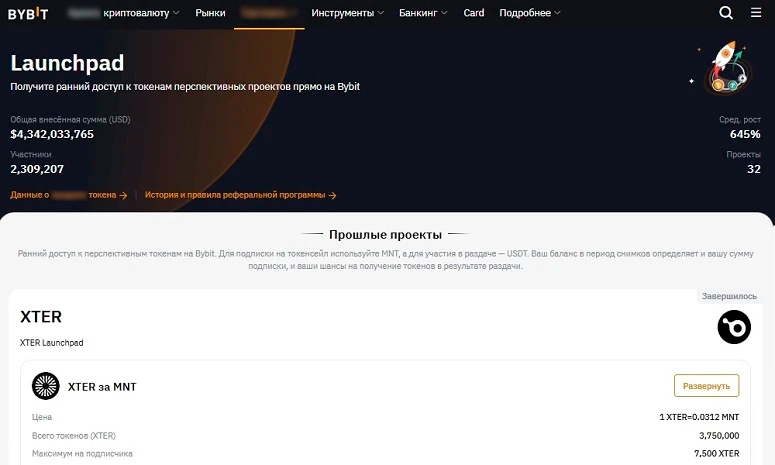Expand the Подробнее dropdown

(x=530, y=13)
